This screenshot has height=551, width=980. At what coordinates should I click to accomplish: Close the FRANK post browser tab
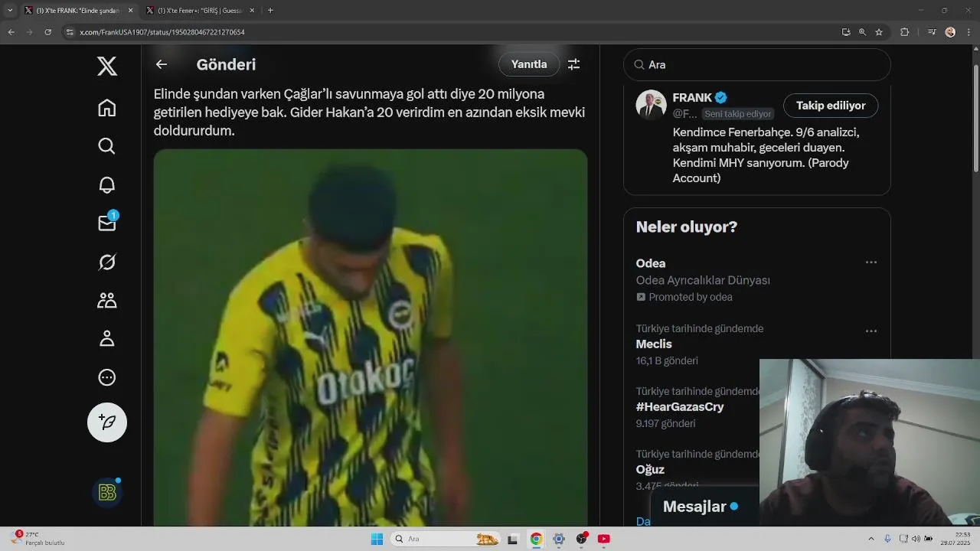130,11
